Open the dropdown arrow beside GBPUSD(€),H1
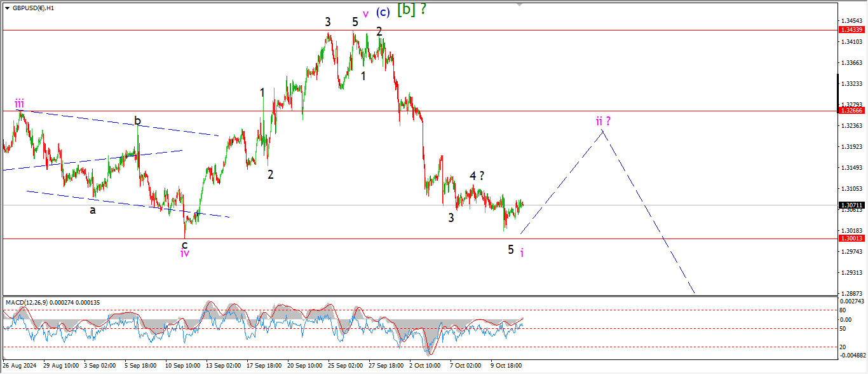868x374 pixels. click(x=7, y=8)
